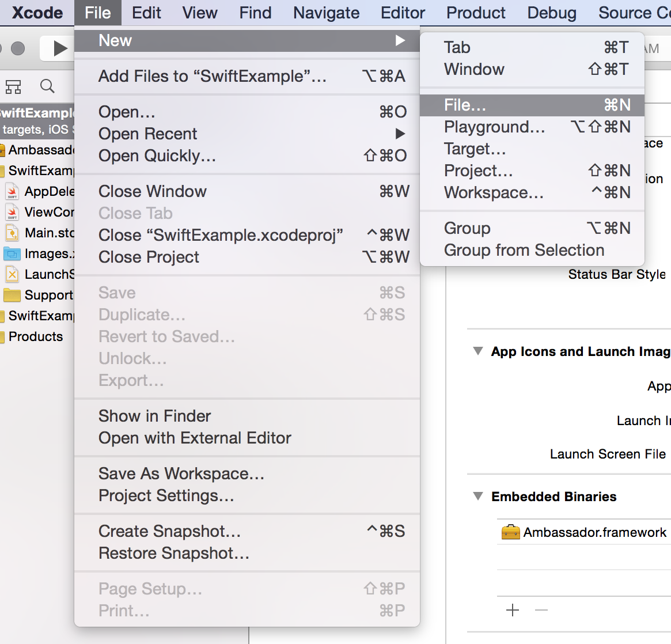This screenshot has width=671, height=644.
Task: Open the Find menu
Action: 255,13
